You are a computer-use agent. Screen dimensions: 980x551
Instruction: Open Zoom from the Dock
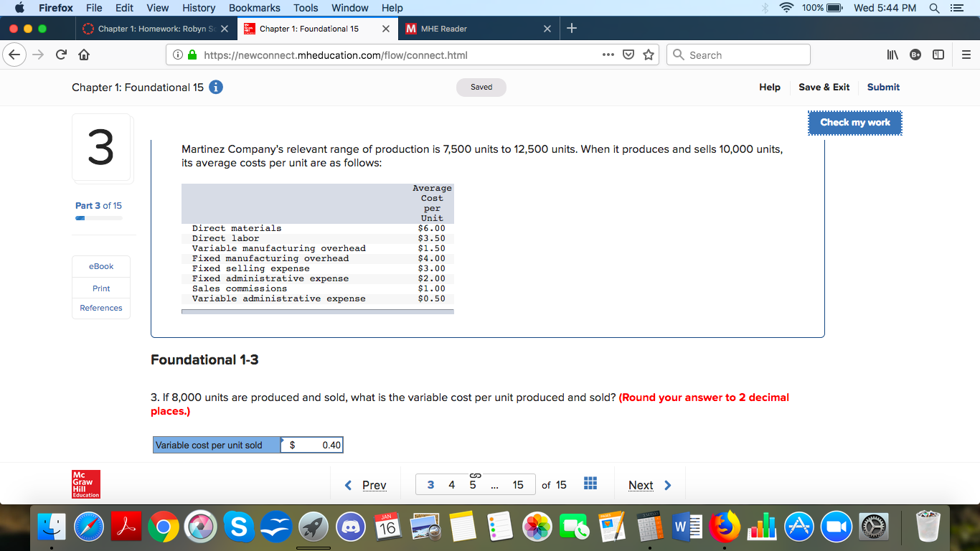click(837, 527)
